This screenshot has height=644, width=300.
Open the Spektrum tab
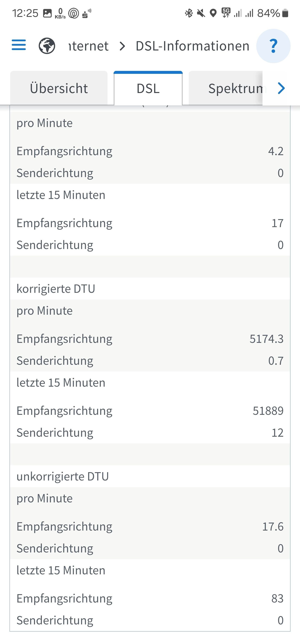coord(236,88)
